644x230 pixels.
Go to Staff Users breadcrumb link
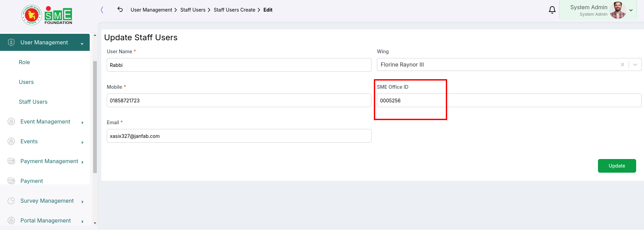click(x=193, y=10)
